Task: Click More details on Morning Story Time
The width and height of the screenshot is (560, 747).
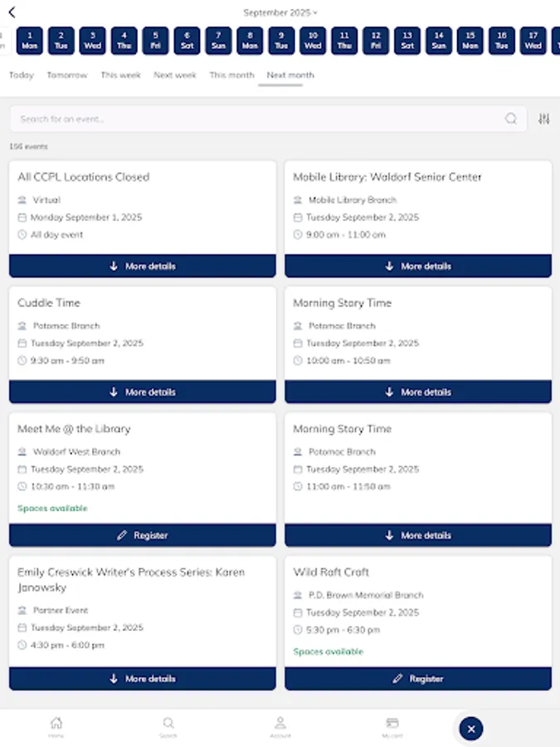Action: coord(418,391)
